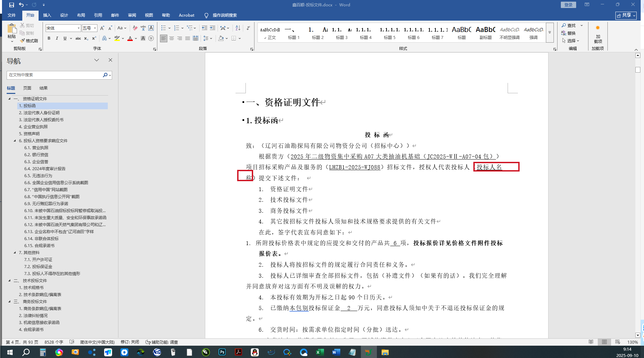This screenshot has width=644, height=358.
Task: Launch Calculator from the taskbar
Action: pyautogui.click(x=43, y=352)
